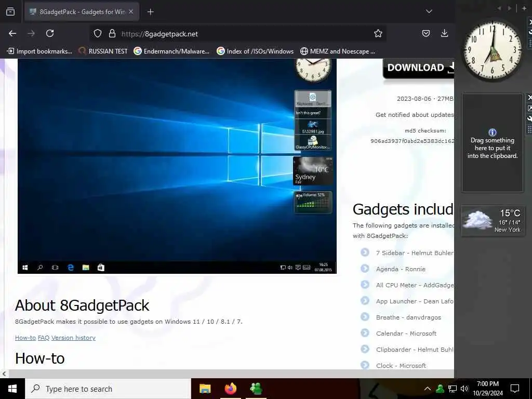The width and height of the screenshot is (532, 399).
Task: Follow the Get notified about updates link
Action: pos(415,115)
